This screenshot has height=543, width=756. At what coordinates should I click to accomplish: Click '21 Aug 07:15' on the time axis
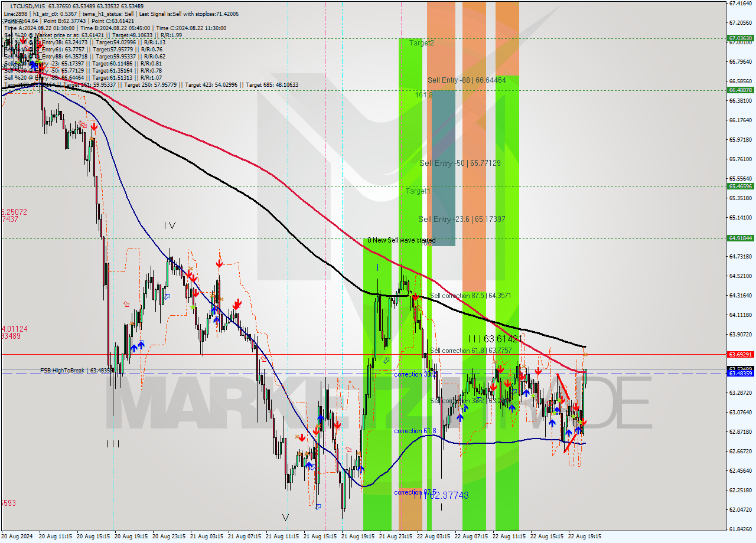tap(245, 537)
